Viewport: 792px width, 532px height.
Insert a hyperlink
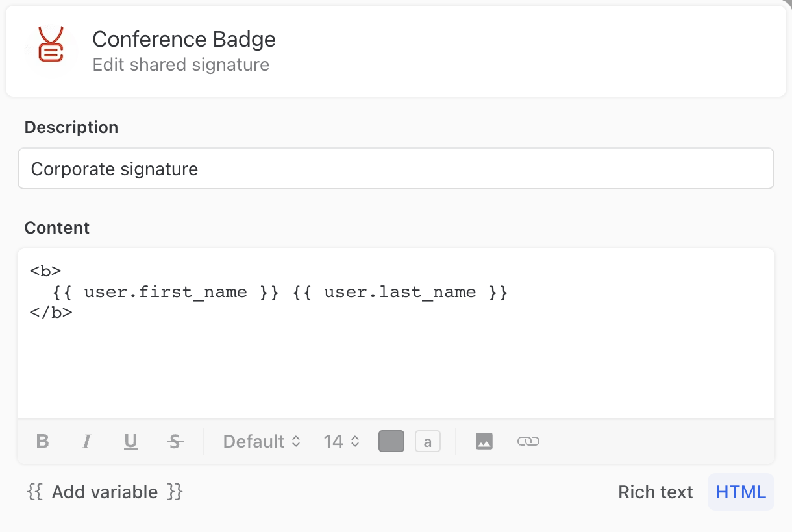pos(528,441)
